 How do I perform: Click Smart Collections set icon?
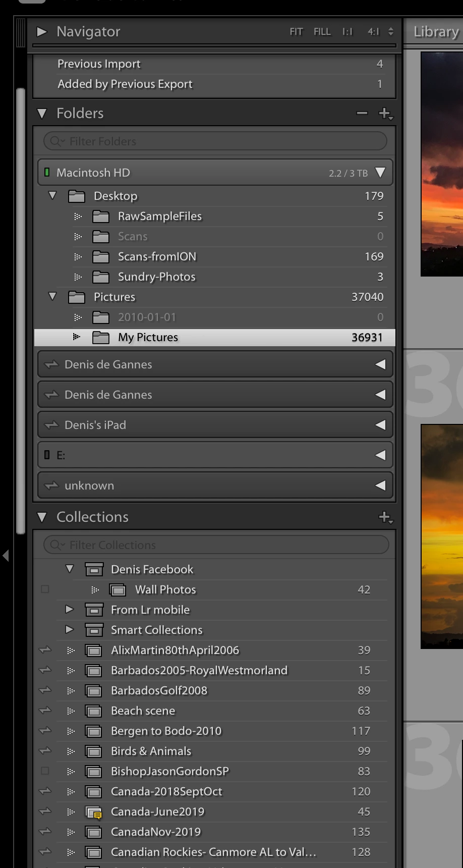point(94,630)
